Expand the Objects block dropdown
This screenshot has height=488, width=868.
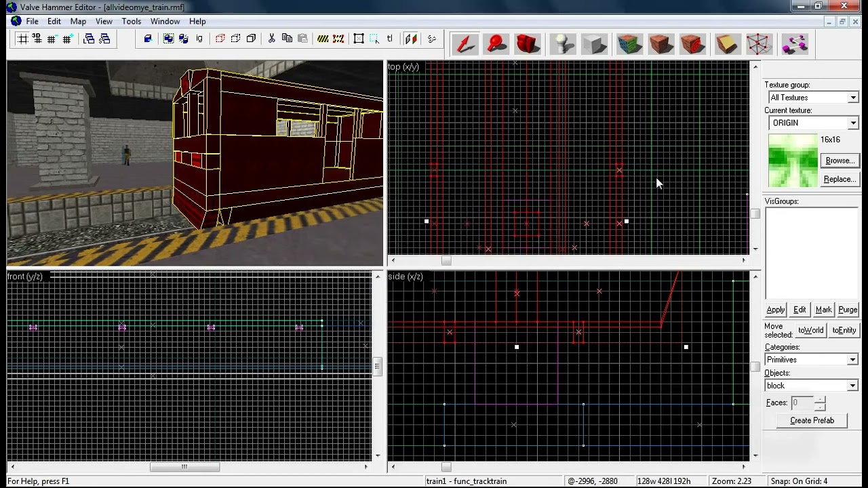click(852, 386)
